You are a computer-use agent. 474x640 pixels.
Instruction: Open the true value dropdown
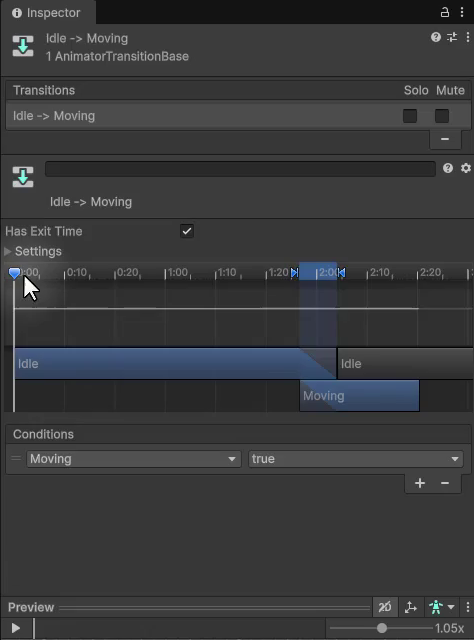[356, 459]
